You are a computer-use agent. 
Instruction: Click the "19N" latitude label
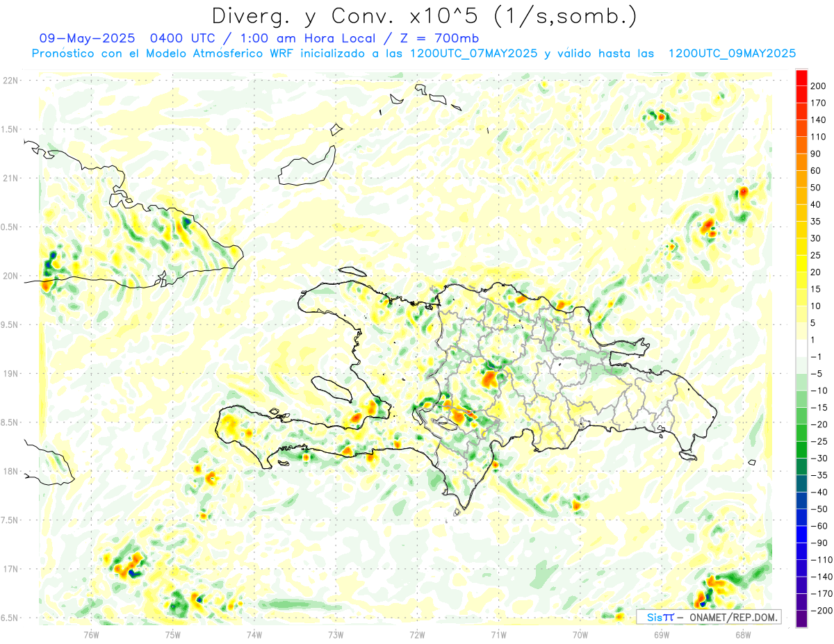coord(10,374)
